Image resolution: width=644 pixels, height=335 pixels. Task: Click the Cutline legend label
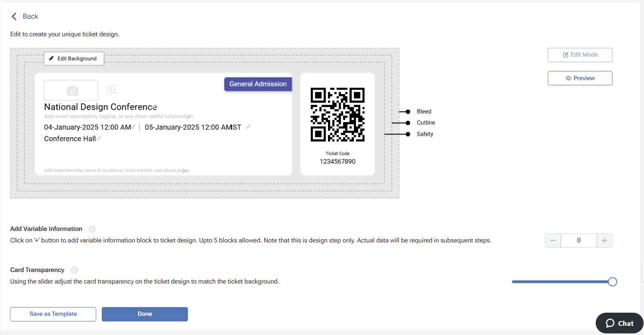426,123
